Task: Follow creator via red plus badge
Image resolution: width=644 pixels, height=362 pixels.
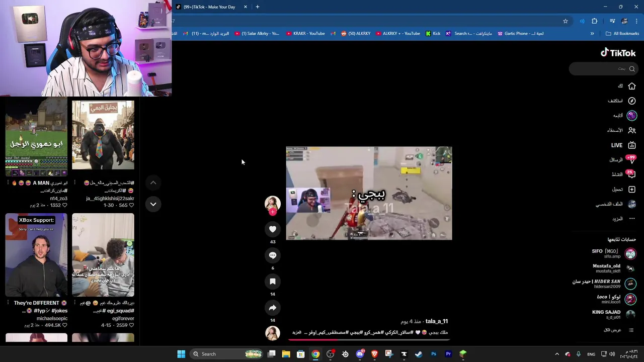Action: (x=273, y=212)
